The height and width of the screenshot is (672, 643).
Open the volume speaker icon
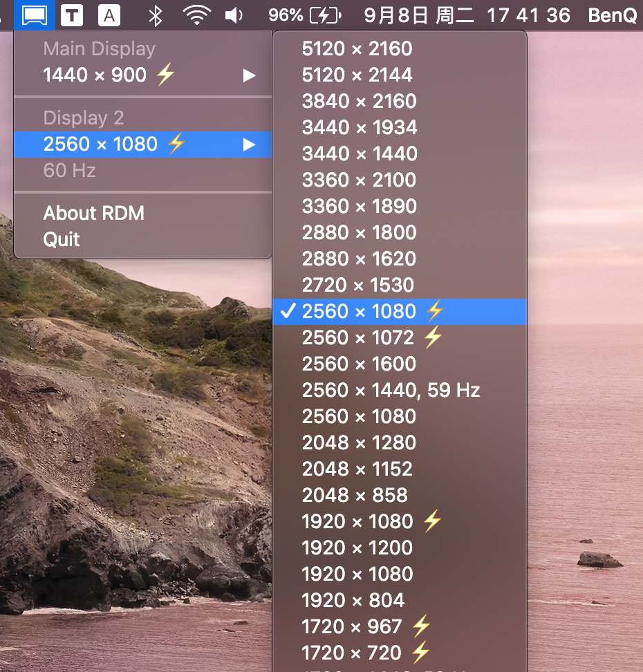pos(234,15)
